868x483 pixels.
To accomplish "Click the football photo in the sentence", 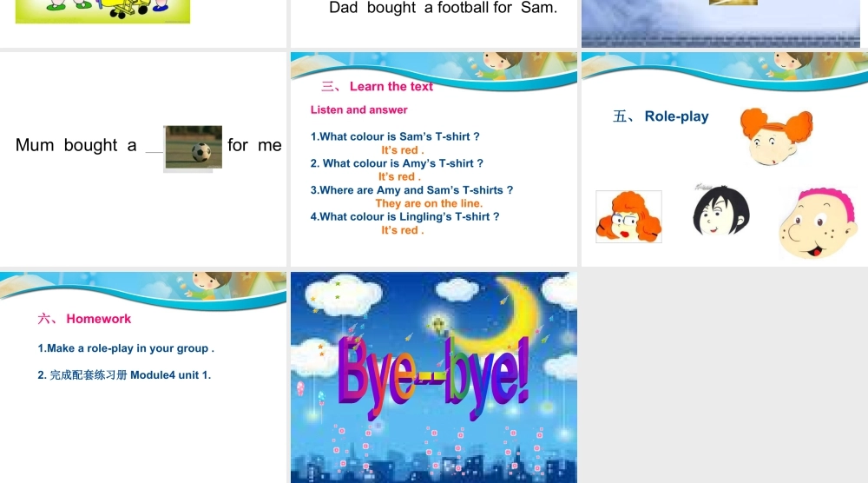I will click(x=194, y=148).
